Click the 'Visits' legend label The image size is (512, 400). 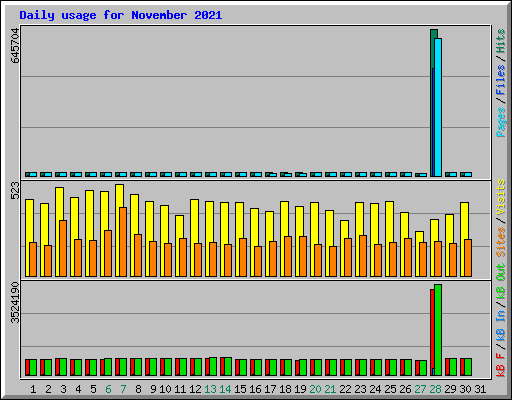tap(501, 197)
